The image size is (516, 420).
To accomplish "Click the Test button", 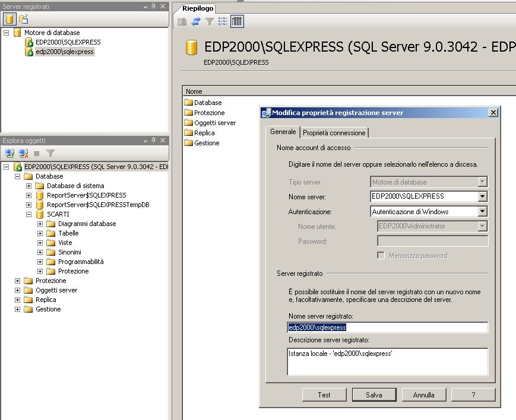I will 324,394.
